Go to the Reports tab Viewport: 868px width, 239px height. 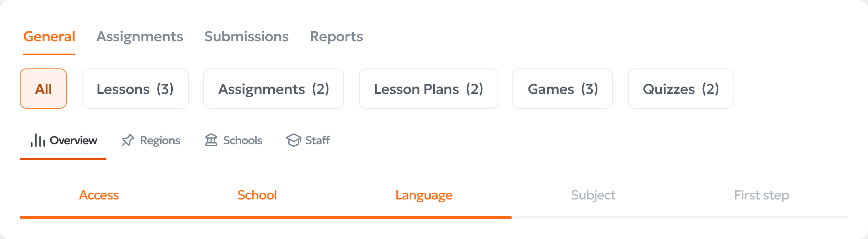(337, 37)
